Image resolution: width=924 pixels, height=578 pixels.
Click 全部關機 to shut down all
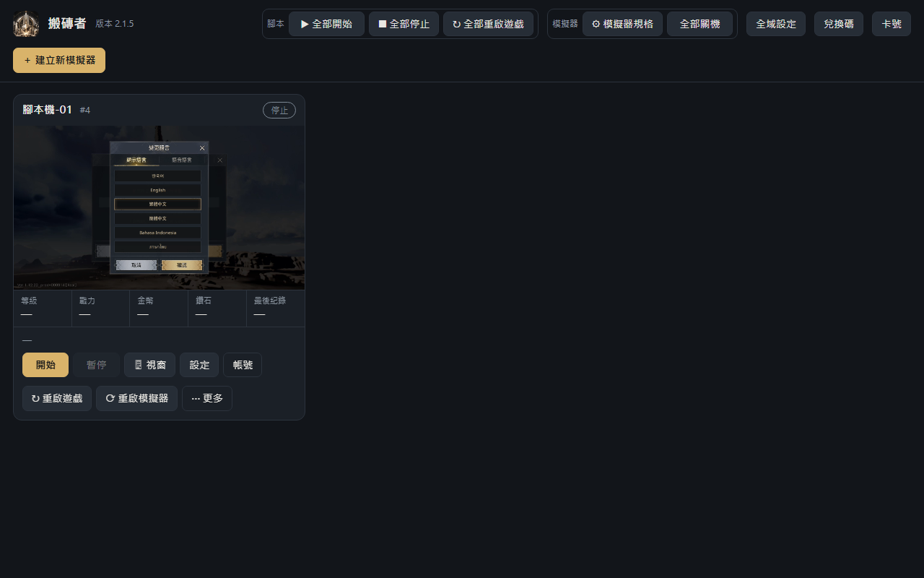[699, 24]
